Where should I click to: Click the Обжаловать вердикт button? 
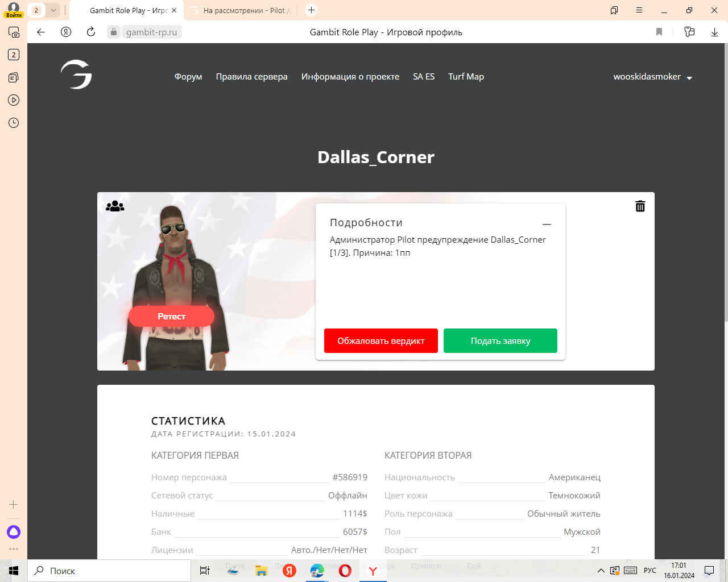coord(381,341)
